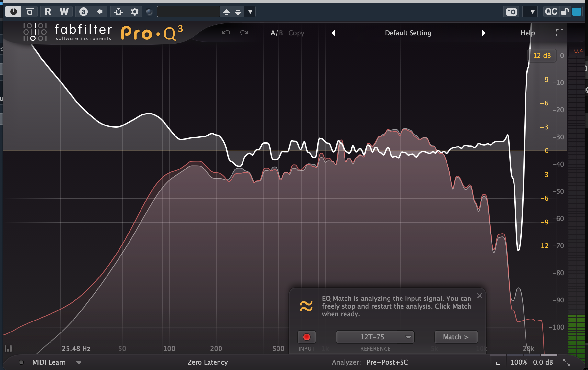Go to next preset arrow

tap(483, 33)
